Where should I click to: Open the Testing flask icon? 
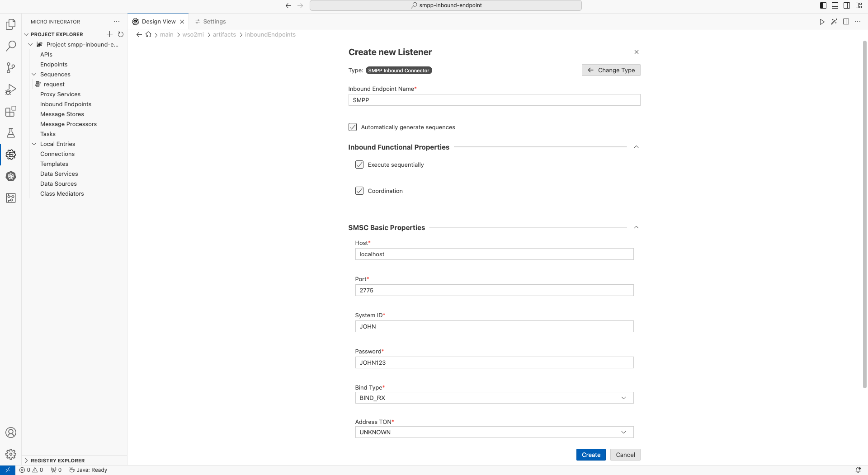tap(11, 132)
